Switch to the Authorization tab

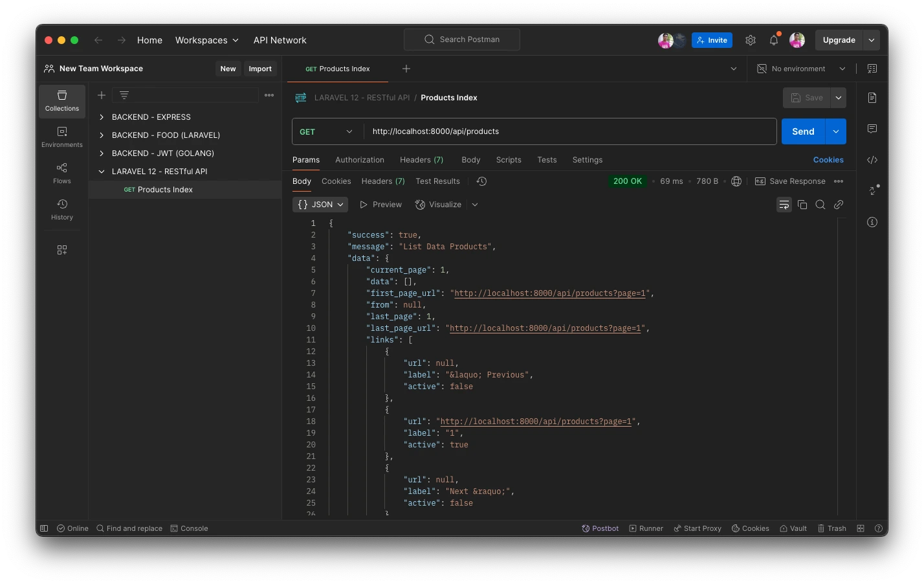pos(360,160)
